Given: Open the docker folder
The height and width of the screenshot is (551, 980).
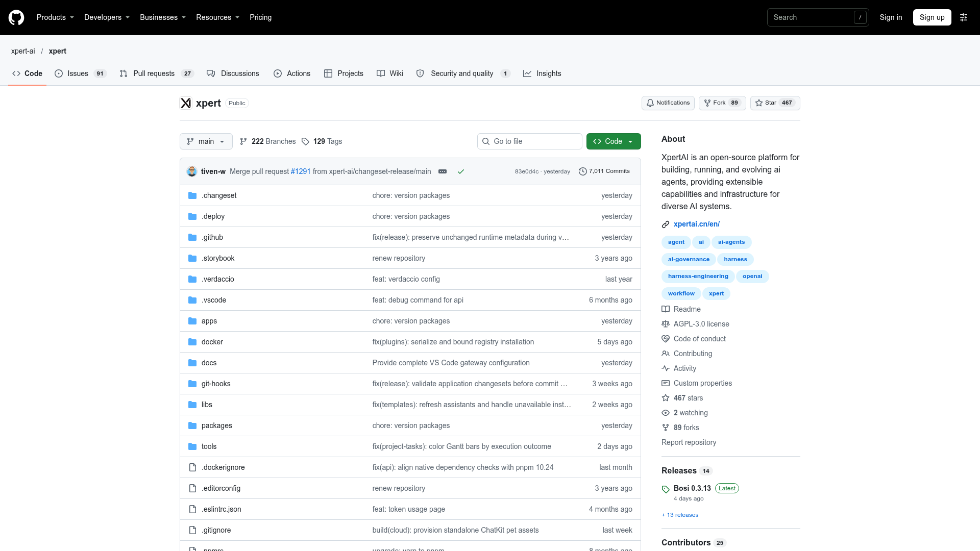Looking at the screenshot, I should [212, 342].
